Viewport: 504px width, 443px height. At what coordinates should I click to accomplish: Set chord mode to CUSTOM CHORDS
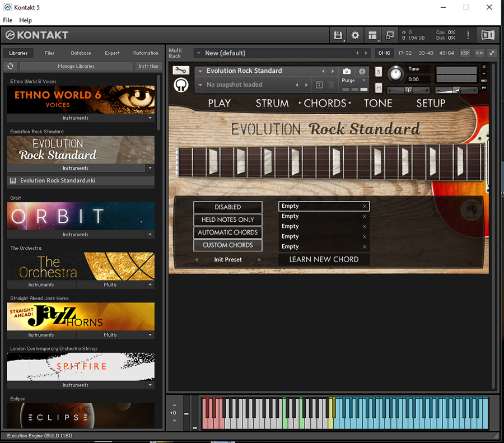click(228, 245)
